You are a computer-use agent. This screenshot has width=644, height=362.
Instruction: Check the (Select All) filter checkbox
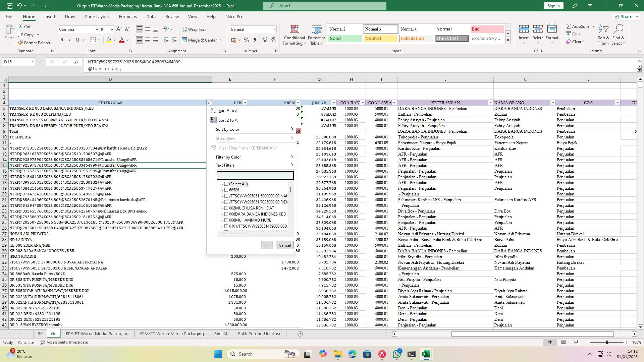pyautogui.click(x=226, y=184)
